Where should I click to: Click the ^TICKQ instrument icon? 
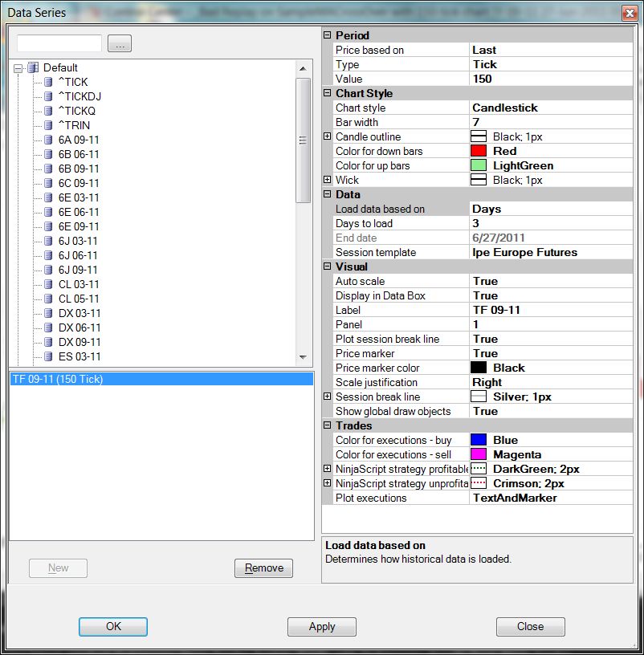tap(48, 111)
